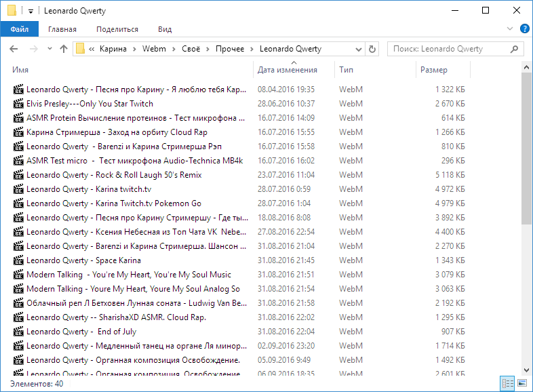
Task: Expand the chevron after Прочее breadcrumb
Action: coord(252,50)
